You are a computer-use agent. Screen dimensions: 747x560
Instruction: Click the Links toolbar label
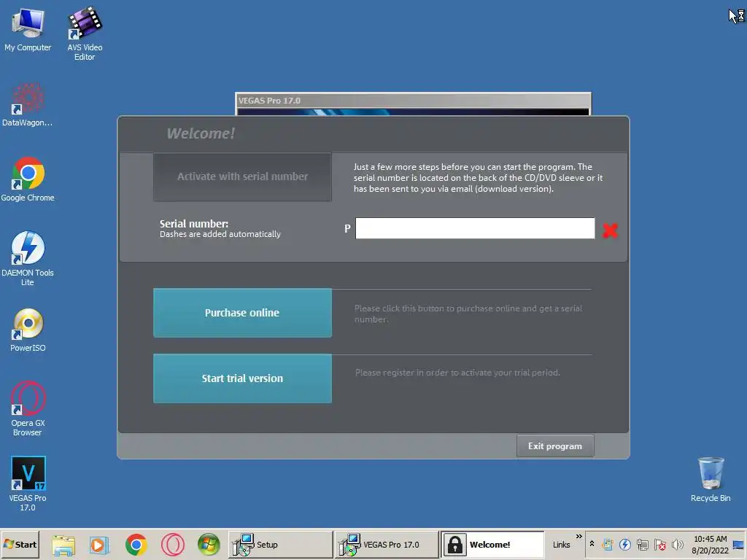(x=561, y=545)
